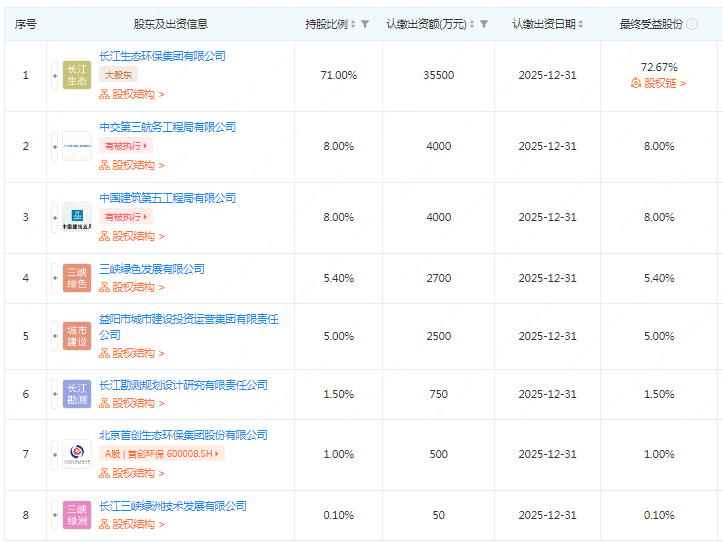Click the 城市建设 company logo icon

[77, 336]
